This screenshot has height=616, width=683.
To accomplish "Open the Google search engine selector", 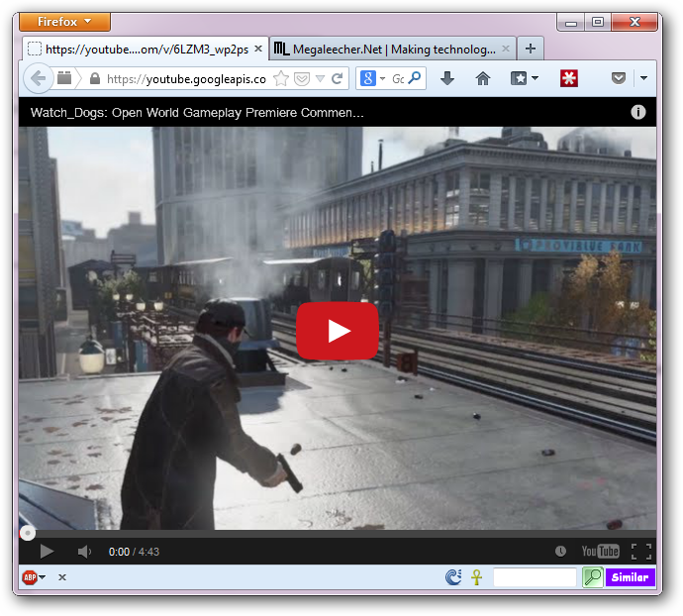I will tap(372, 78).
